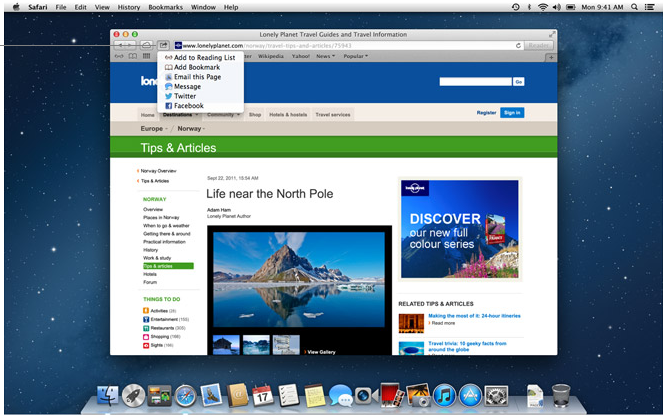Image resolution: width=663 pixels, height=416 pixels.
Task: Open Messages speech bubble in the Dock
Action: (x=341, y=396)
